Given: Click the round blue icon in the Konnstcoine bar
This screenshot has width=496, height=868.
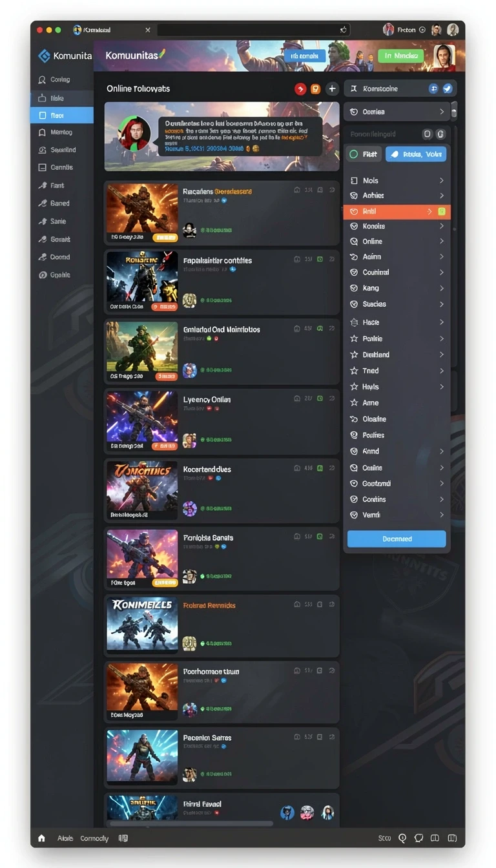Looking at the screenshot, I should [x=434, y=89].
